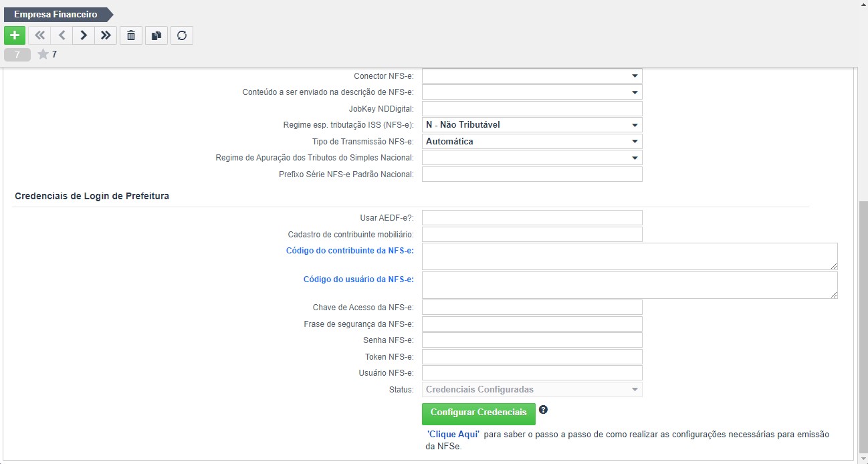Open Tipo de Transmissão NFS-e dropdown
Screen dimensions: 868x464
(532, 142)
